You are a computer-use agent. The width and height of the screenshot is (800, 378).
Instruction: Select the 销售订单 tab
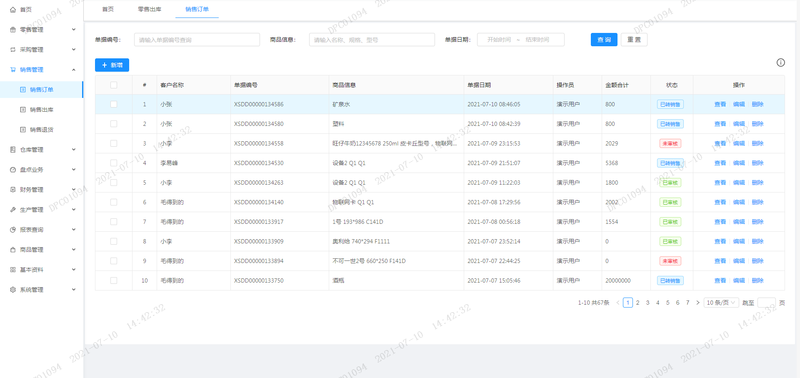pos(197,9)
